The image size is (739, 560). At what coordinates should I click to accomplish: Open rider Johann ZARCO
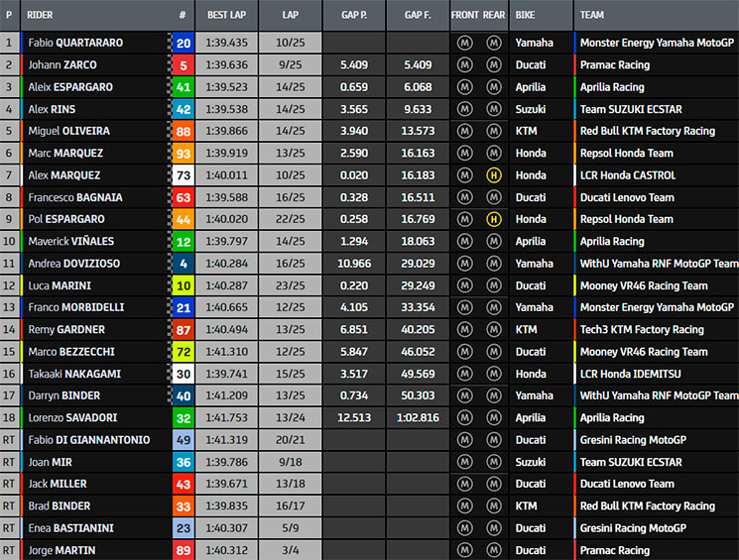click(x=62, y=65)
